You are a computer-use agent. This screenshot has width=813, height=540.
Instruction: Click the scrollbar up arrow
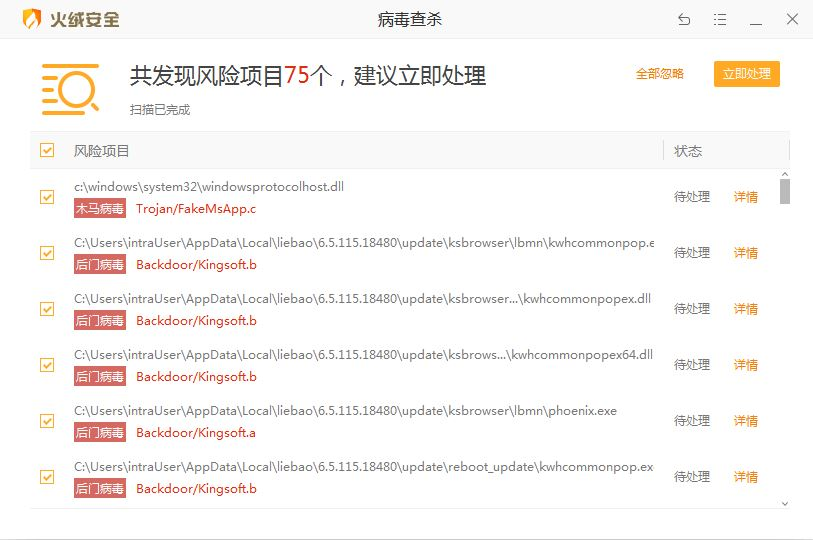784,173
